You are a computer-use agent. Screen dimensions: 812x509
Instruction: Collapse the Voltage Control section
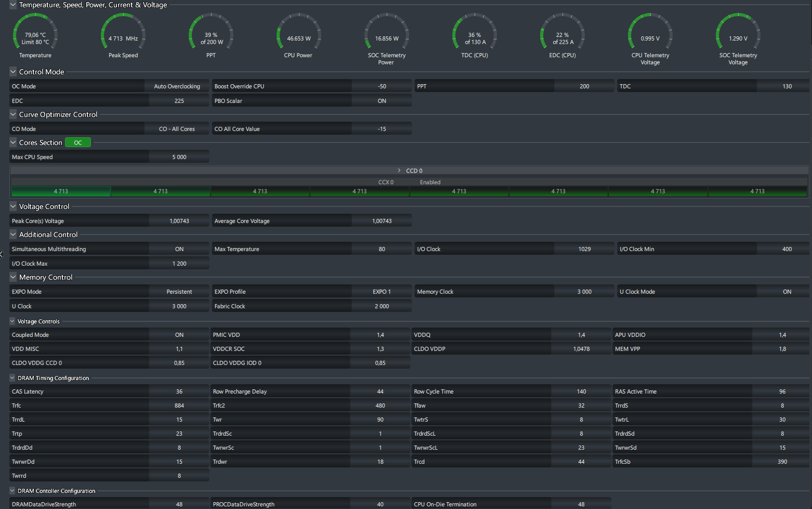point(13,206)
